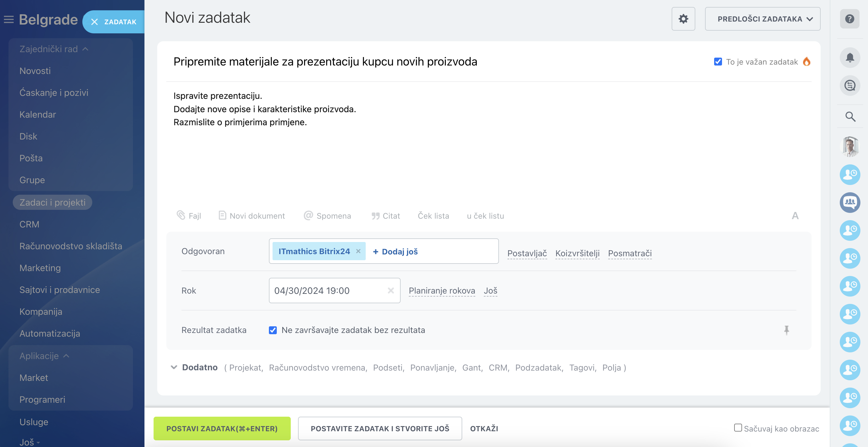Click the Postavljač link

click(x=527, y=253)
